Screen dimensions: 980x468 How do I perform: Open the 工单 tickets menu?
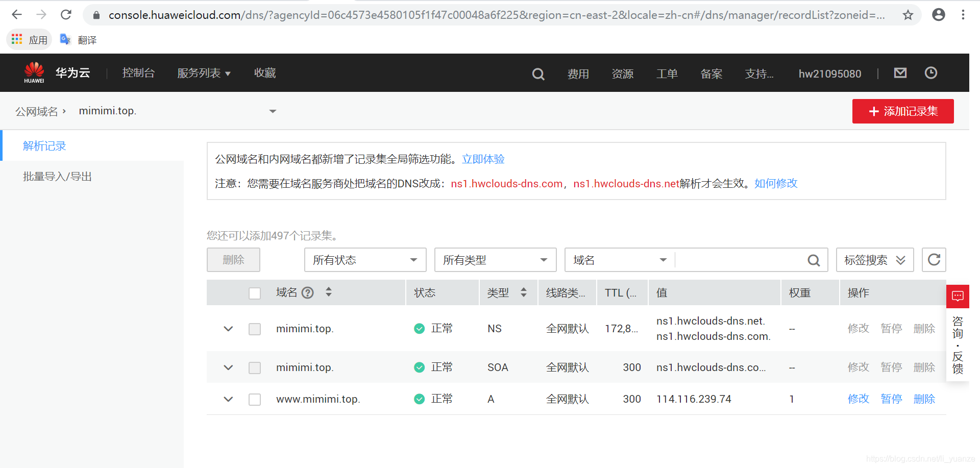point(667,74)
